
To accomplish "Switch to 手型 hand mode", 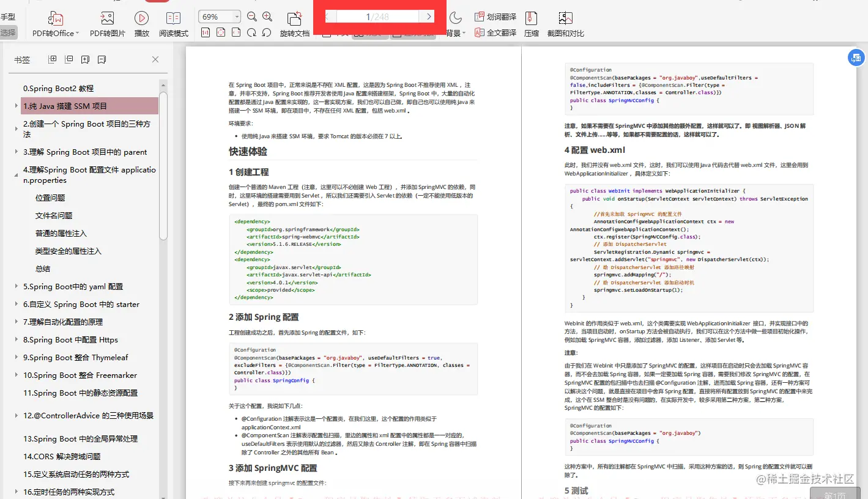I will point(8,17).
